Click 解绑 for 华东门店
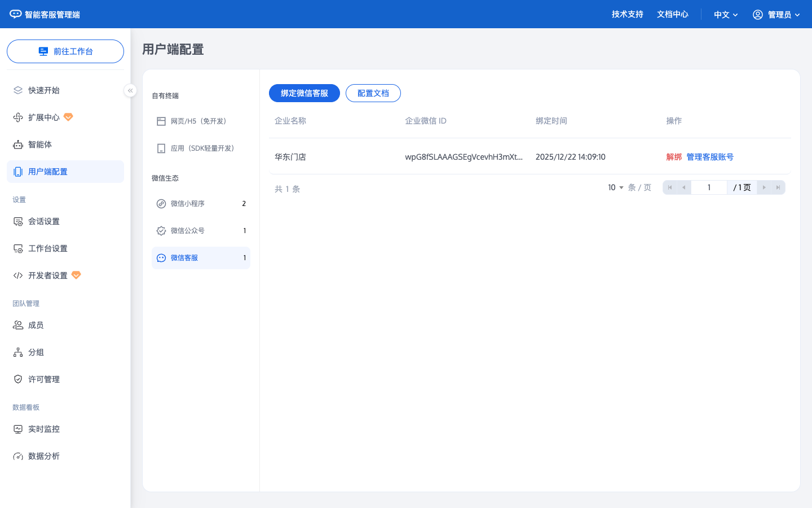 tap(674, 157)
